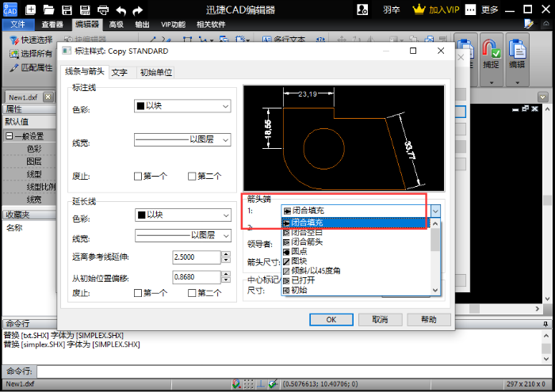Click the 帮助 button
Viewport: 555px width, 392px height.
coord(429,319)
